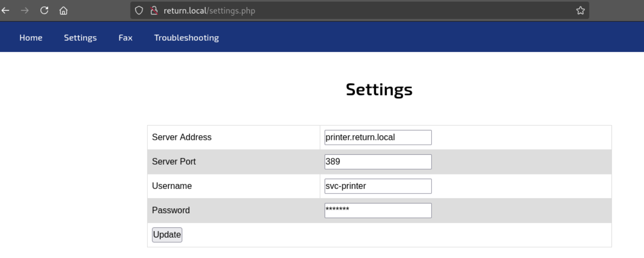Image resolution: width=644 pixels, height=258 pixels.
Task: Go to the browser home page icon
Action: tap(64, 10)
